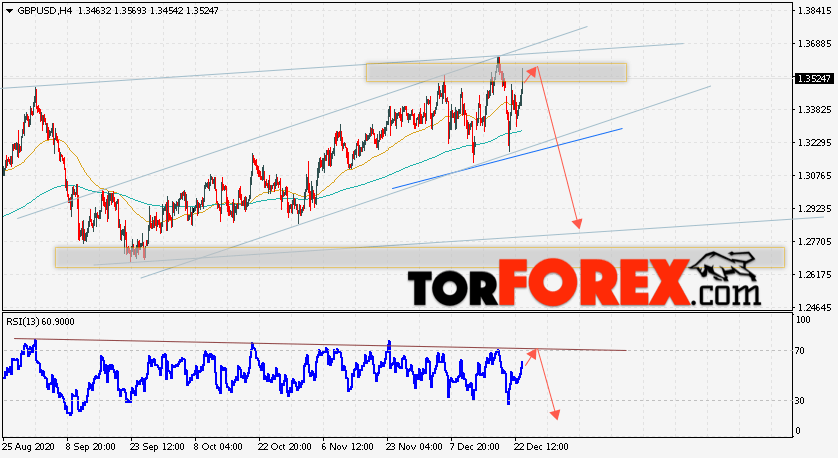This screenshot has width=838, height=458.
Task: Select price axis label 1.26175
Action: click(x=814, y=275)
